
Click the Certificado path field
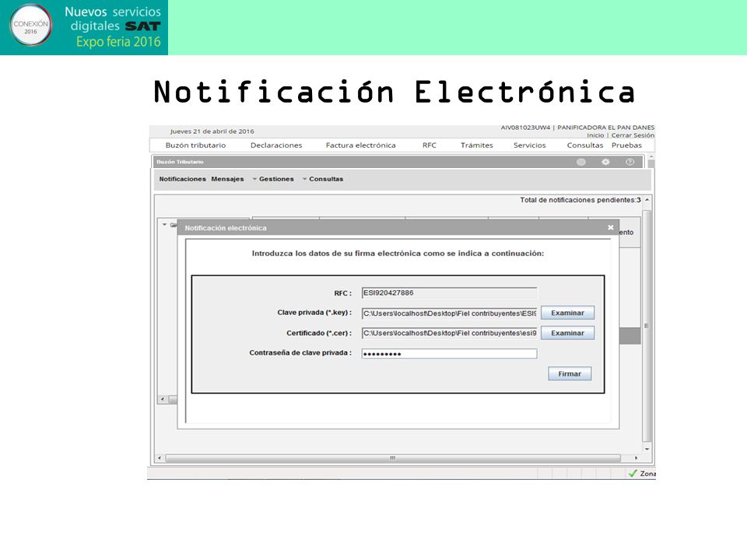coord(449,333)
